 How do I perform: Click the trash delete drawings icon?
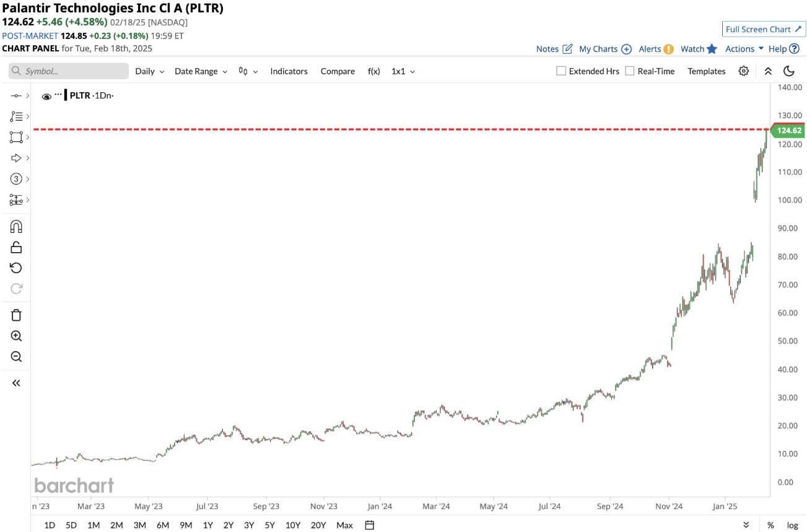(16, 315)
